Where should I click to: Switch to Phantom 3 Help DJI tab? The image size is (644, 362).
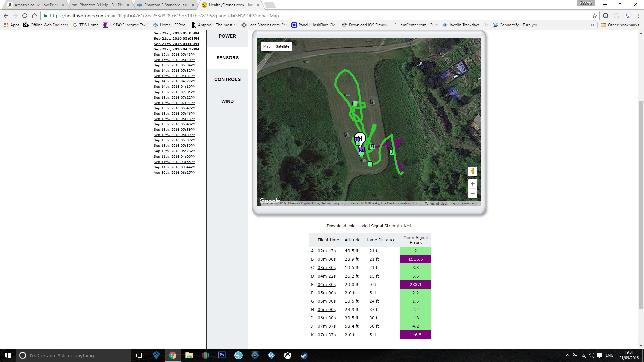click(x=101, y=5)
